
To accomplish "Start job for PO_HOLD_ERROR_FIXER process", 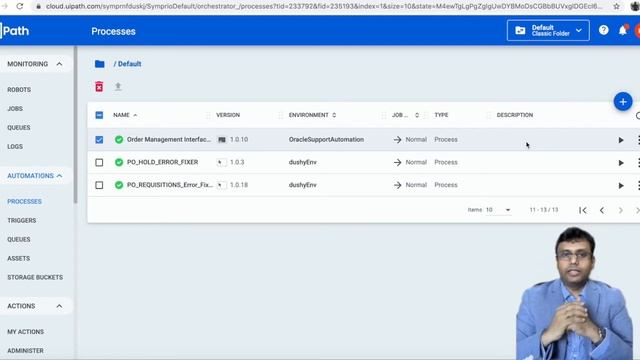I will (x=621, y=163).
